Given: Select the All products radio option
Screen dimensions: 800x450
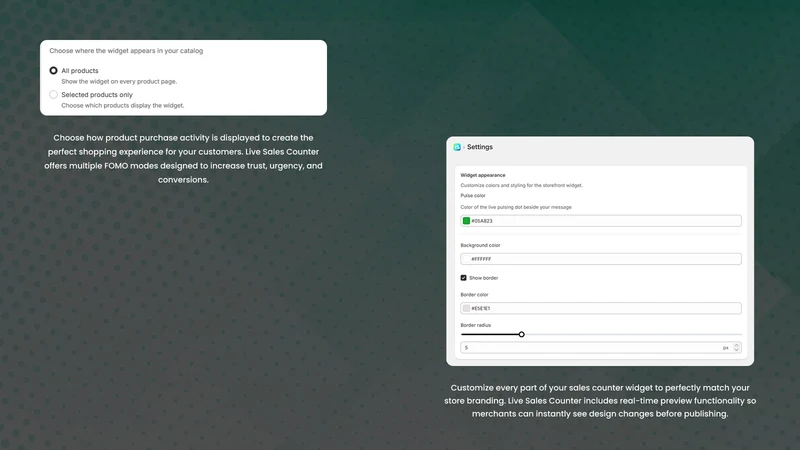Looking at the screenshot, I should (54, 70).
